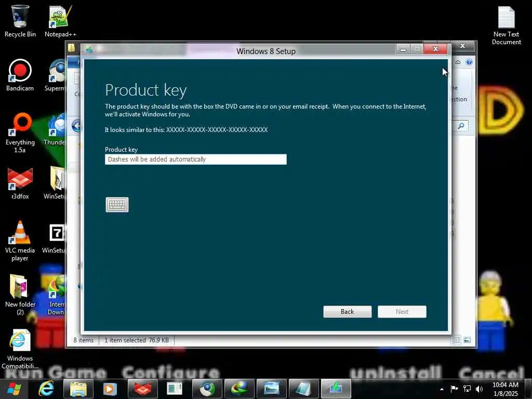Click the Next button

pos(402,312)
